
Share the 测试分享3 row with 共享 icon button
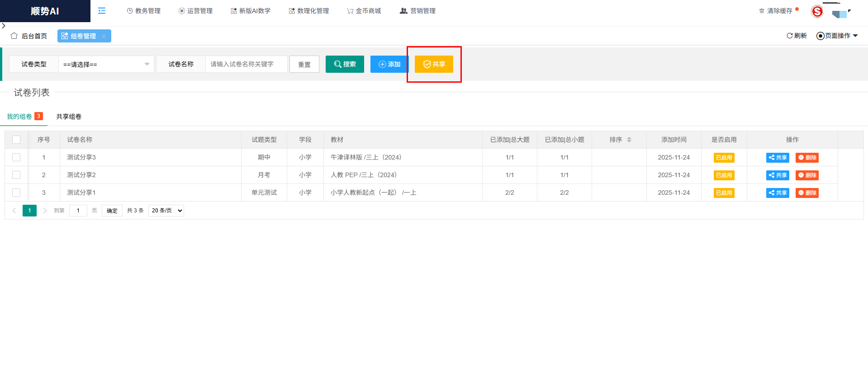778,158
